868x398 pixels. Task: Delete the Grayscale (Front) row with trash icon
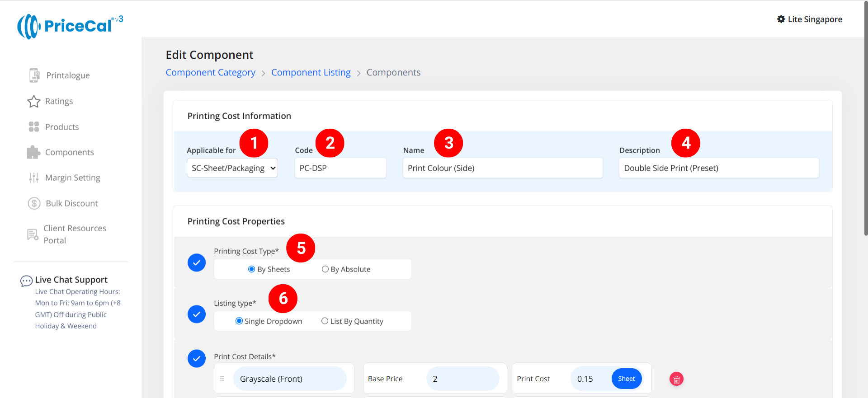(x=676, y=379)
